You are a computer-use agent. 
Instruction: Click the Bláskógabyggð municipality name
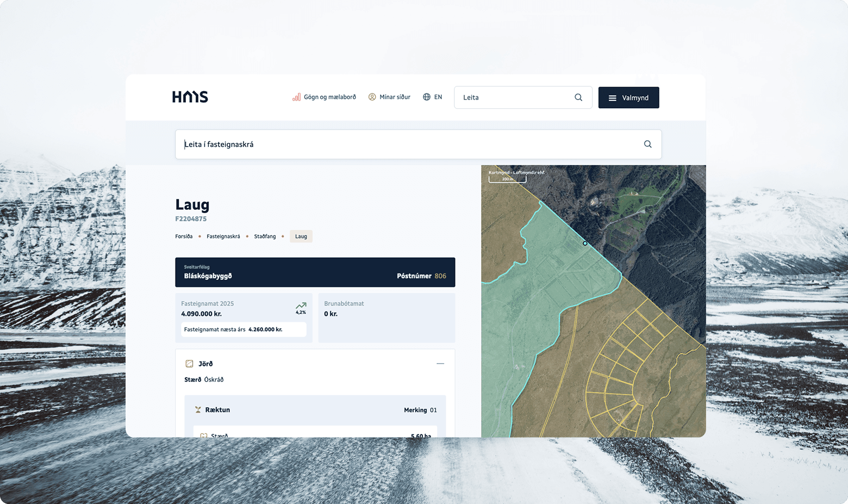[x=208, y=276]
